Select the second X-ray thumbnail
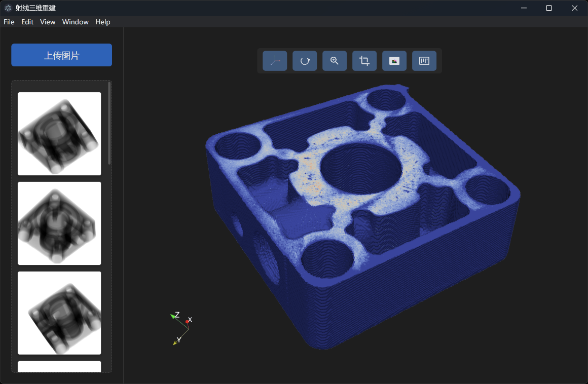This screenshot has width=588, height=384. (x=59, y=223)
